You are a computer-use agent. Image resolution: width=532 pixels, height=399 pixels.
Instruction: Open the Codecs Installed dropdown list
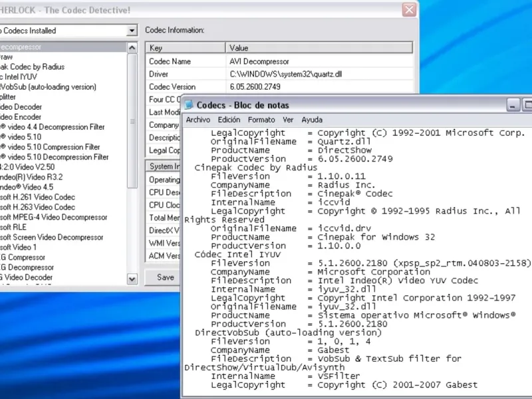click(x=132, y=31)
